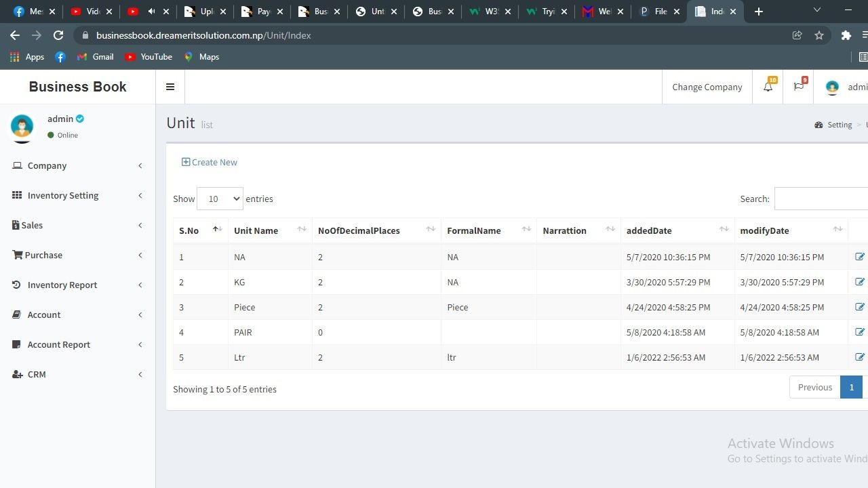Click edit icon for Ltr unit row
The width and height of the screenshot is (868, 488).
859,357
